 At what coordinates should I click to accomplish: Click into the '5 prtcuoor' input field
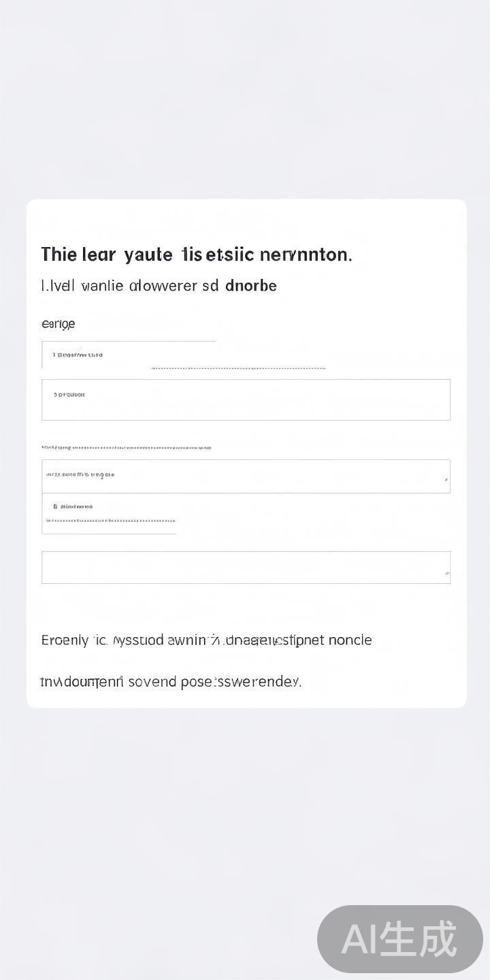pos(246,400)
